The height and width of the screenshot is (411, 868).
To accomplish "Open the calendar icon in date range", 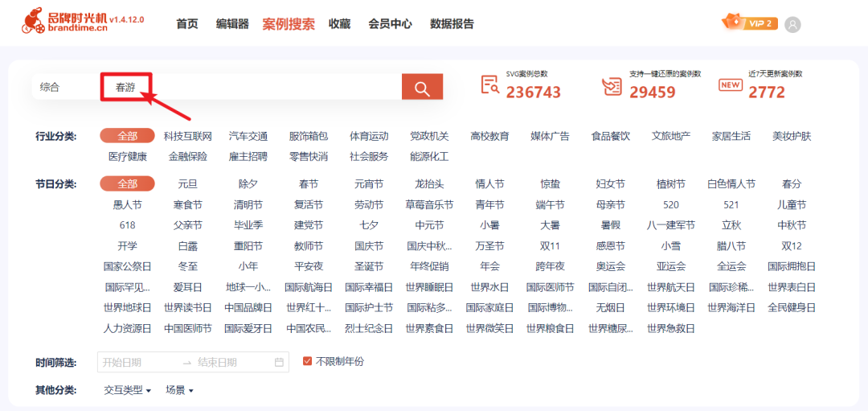I will click(x=279, y=363).
